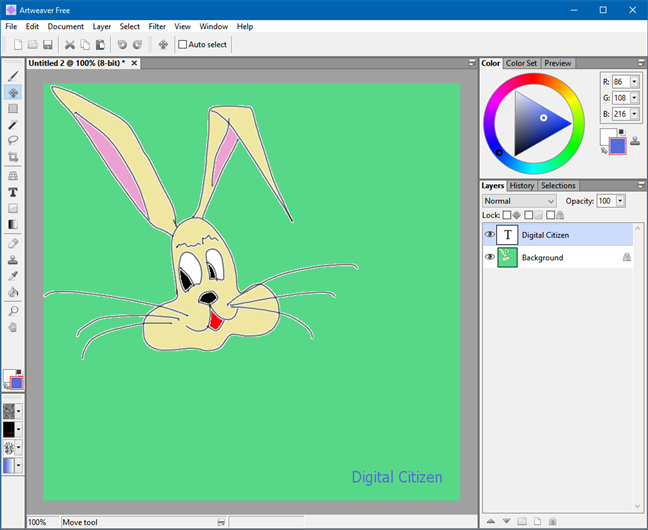Select the Paint Bucket tool
648x530 pixels.
tap(13, 292)
